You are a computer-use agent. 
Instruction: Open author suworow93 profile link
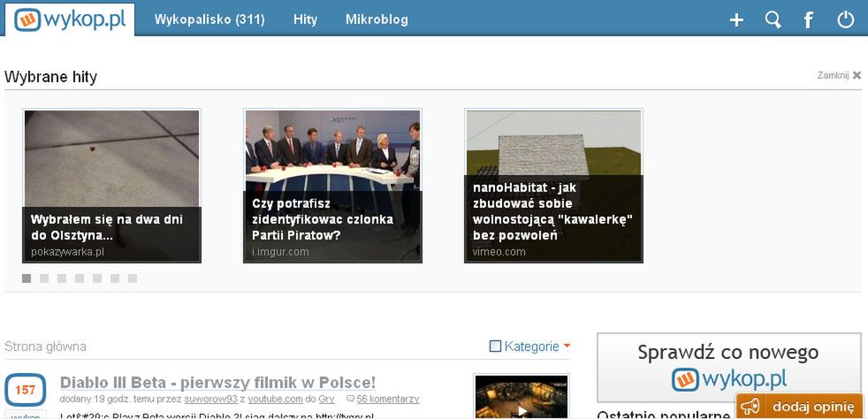pos(210,399)
